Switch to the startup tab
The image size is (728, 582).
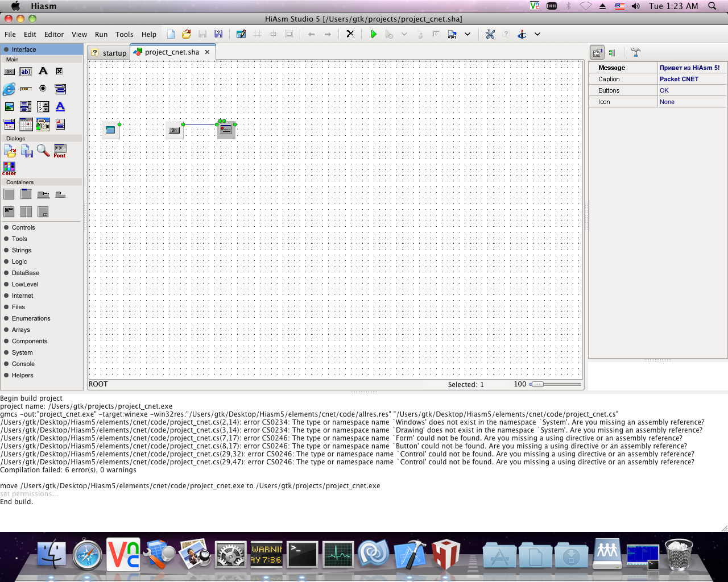[109, 53]
